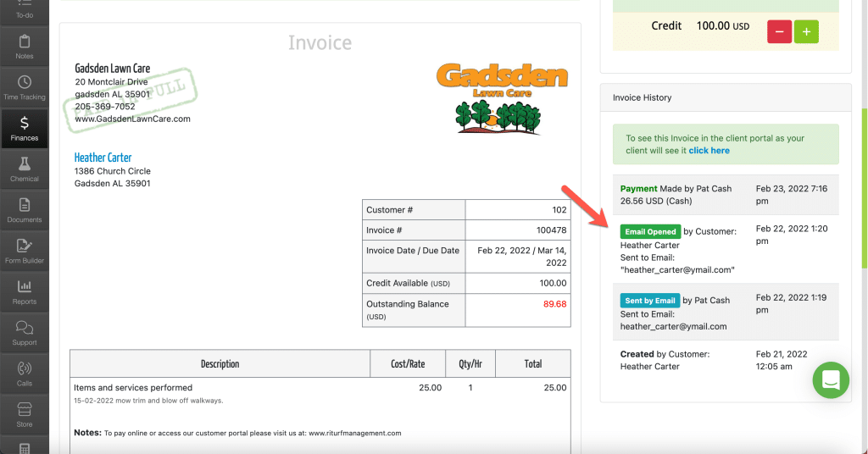Screen dimensions: 868x454
Task: Open the Support chat section
Action: pyautogui.click(x=25, y=334)
